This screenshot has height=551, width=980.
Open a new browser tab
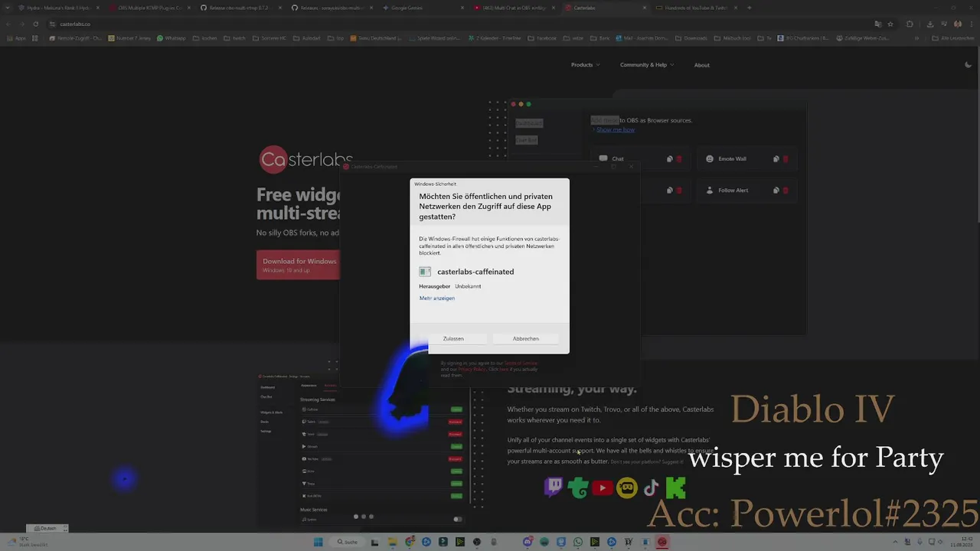click(x=749, y=8)
